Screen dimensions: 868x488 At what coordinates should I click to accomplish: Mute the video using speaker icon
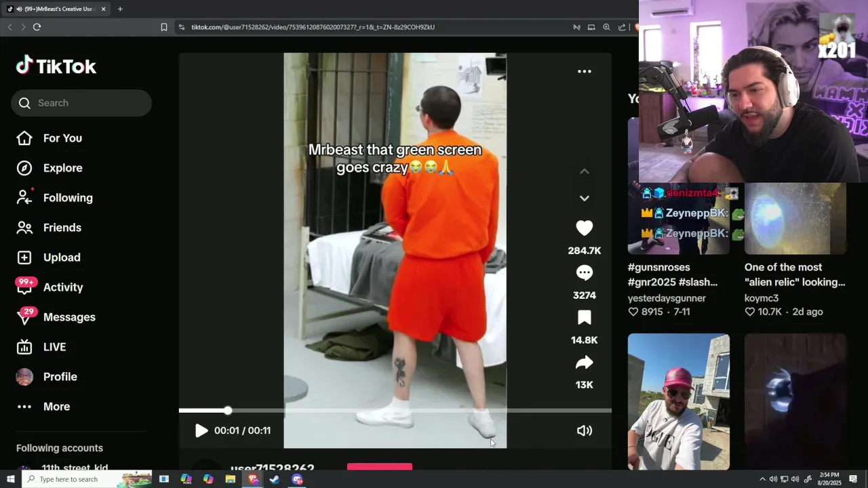(584, 430)
